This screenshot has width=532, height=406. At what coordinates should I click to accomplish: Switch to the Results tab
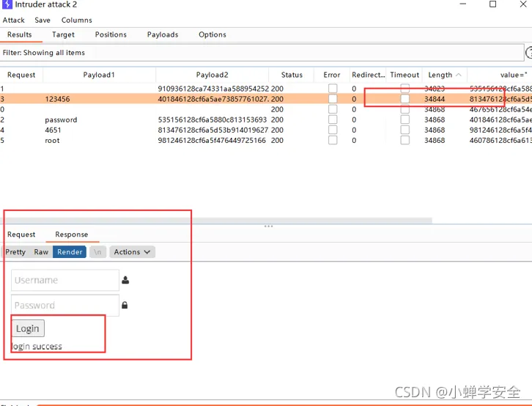20,34
